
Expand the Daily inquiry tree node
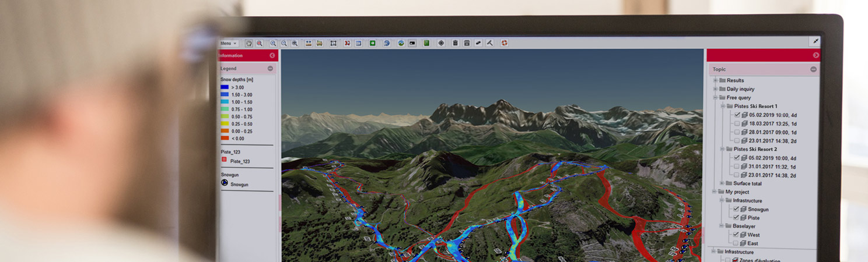pyautogui.click(x=716, y=89)
